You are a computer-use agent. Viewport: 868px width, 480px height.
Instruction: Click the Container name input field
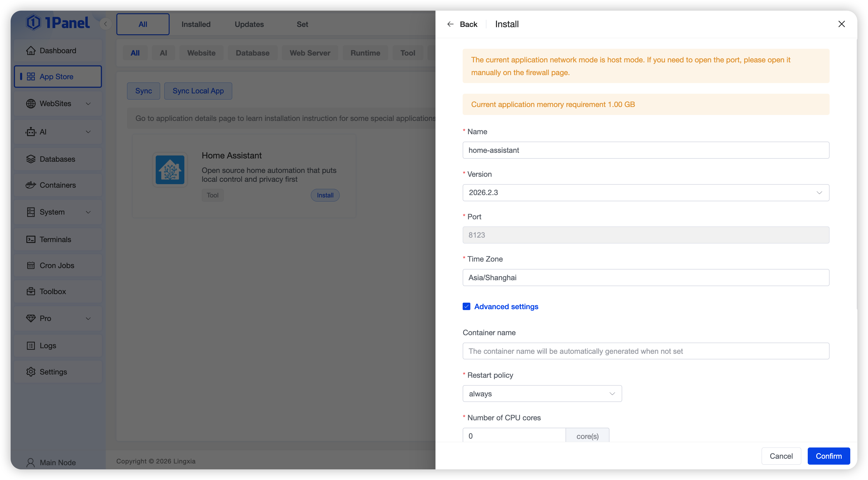tap(646, 351)
